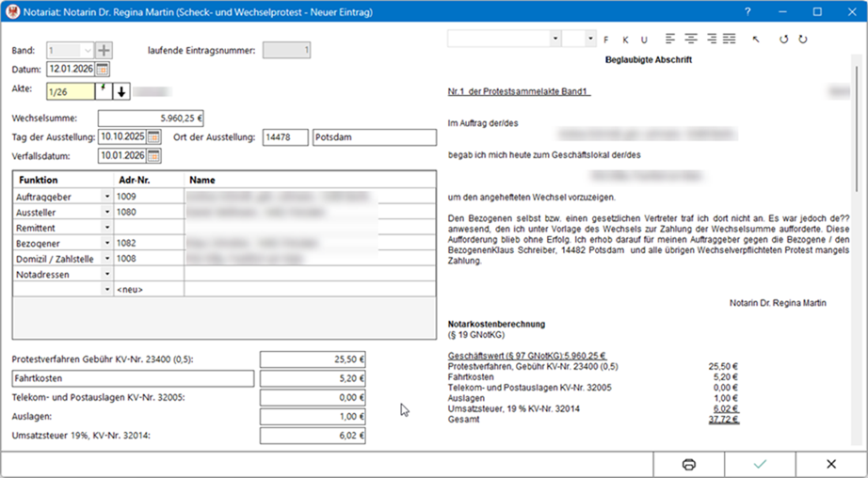Cancel with the X button at bottom

831,464
